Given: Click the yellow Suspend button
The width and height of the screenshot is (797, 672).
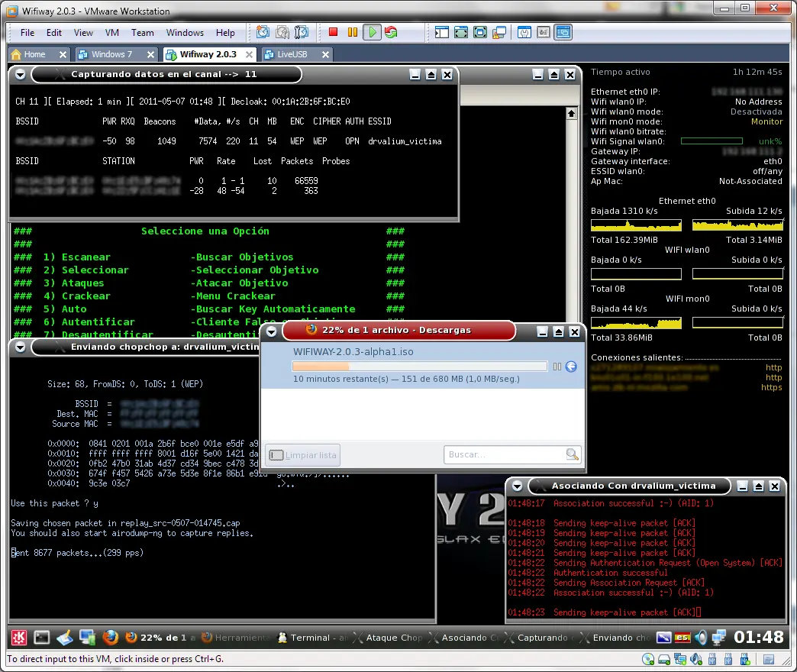Looking at the screenshot, I should point(353,32).
